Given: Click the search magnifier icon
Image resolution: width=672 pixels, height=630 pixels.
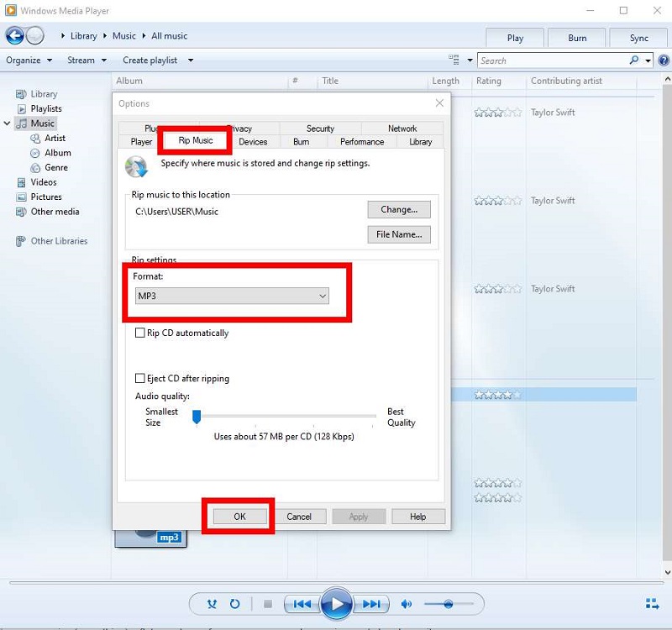Looking at the screenshot, I should tap(634, 60).
